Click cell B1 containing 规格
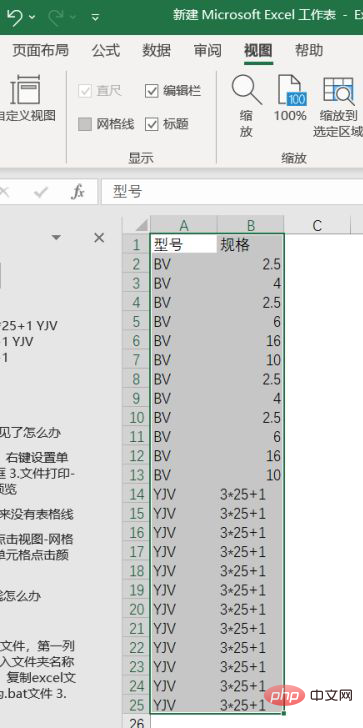This screenshot has height=728, width=363. pyautogui.click(x=251, y=244)
